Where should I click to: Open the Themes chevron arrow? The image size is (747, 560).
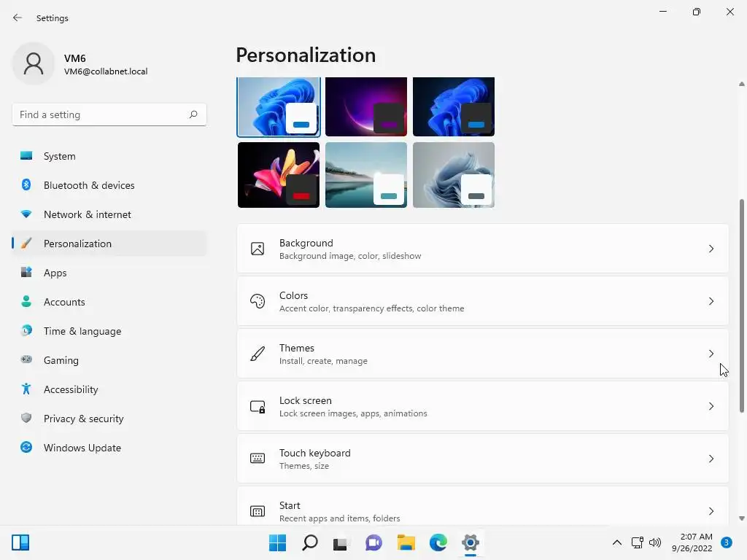711,354
